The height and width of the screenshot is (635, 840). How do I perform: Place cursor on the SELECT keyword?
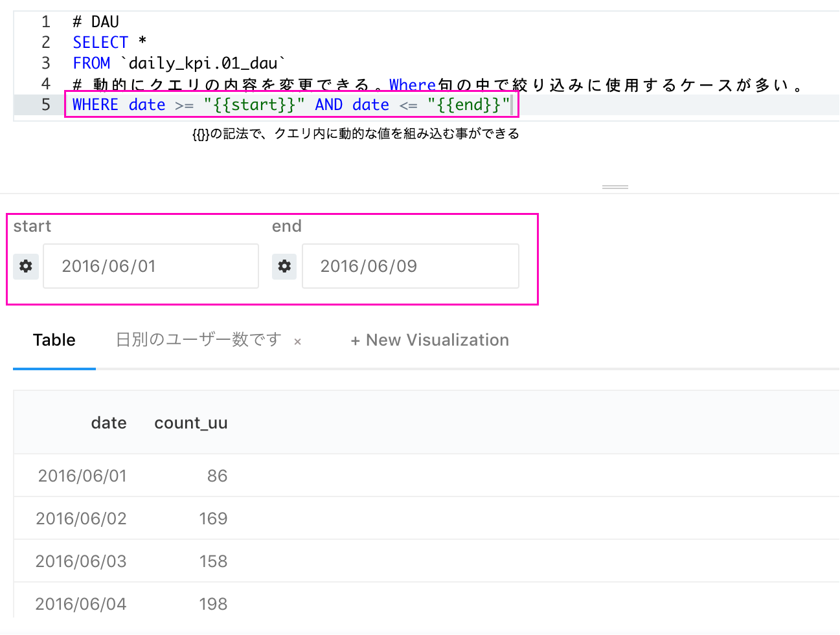[x=100, y=43]
